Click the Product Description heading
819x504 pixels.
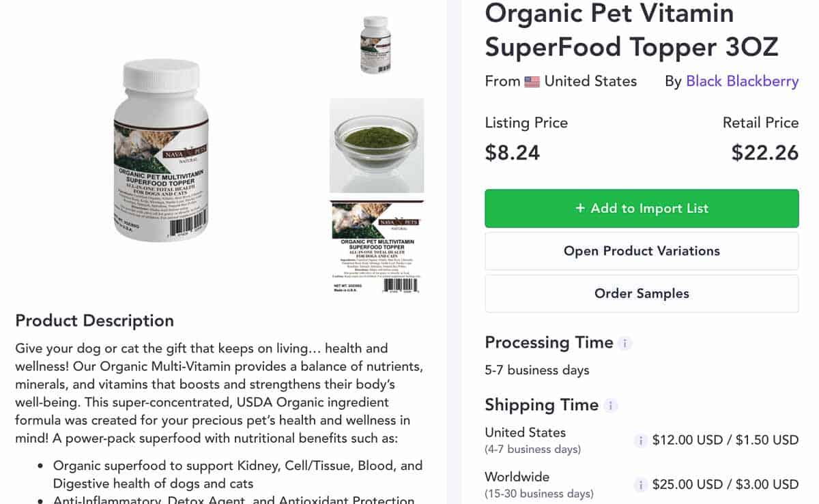pos(95,321)
